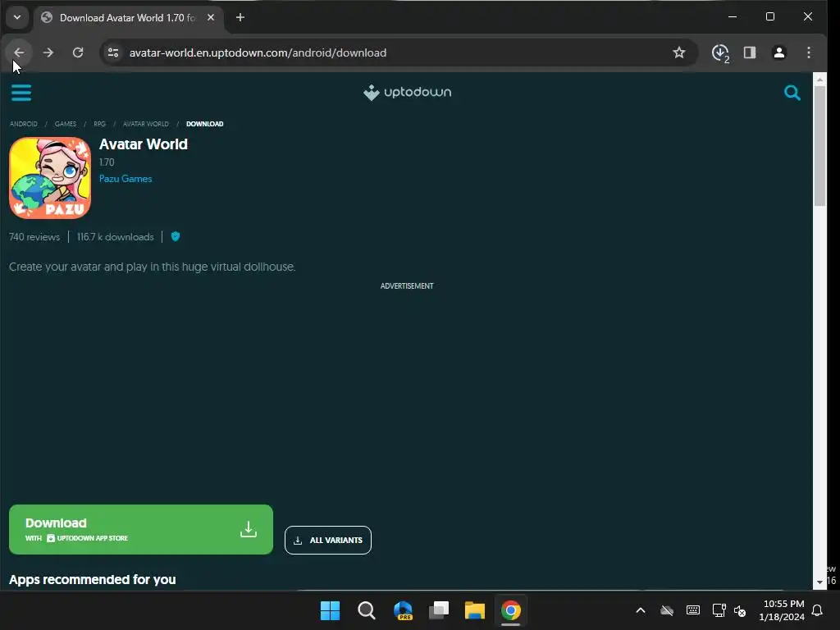
Task: Open the tab search dropdown
Action: [x=17, y=17]
